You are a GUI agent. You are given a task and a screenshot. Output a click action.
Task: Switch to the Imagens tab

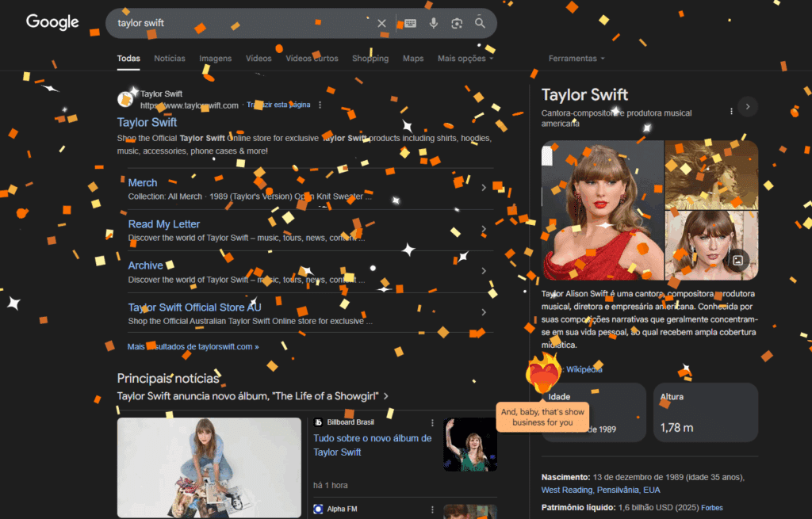pyautogui.click(x=216, y=59)
